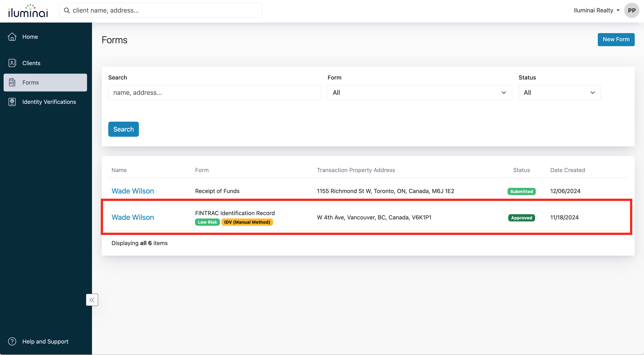Open Wade Wilson Receipt of Funds link
This screenshot has height=355, width=644.
coord(133,191)
